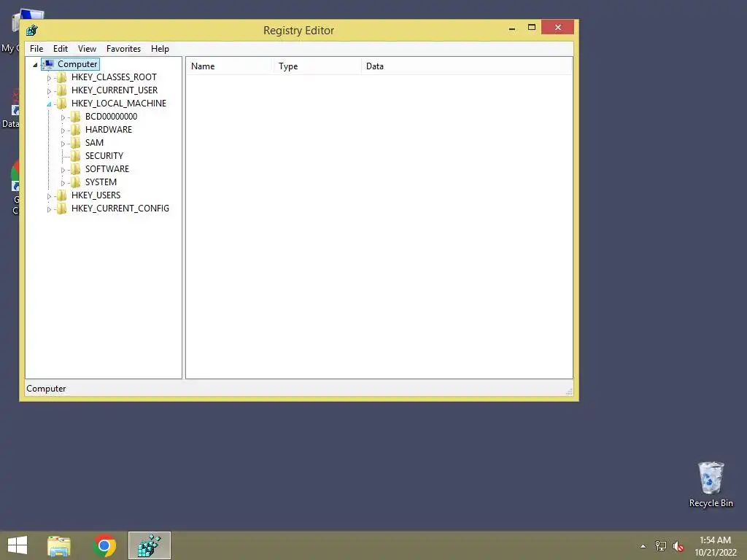Image resolution: width=747 pixels, height=560 pixels.
Task: Click the HKEY_CURRENT_USER folder icon
Action: coord(61,90)
